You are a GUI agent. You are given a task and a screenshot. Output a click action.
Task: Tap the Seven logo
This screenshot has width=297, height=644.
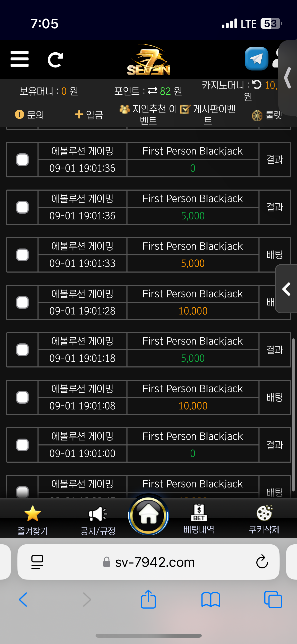pyautogui.click(x=149, y=60)
